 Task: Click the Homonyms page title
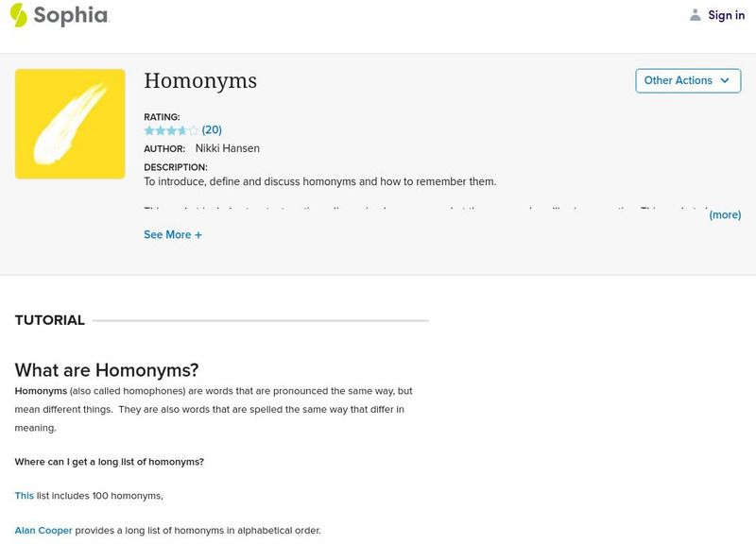coord(200,81)
